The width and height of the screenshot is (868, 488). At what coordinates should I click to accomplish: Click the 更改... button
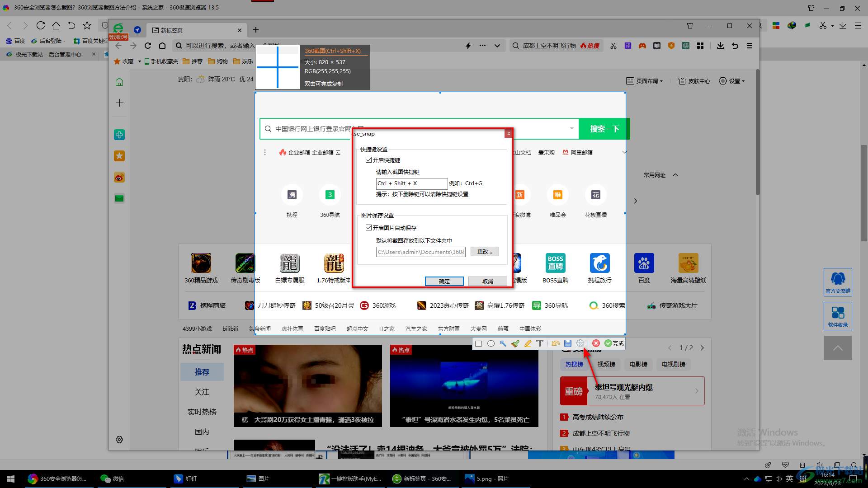tap(485, 252)
